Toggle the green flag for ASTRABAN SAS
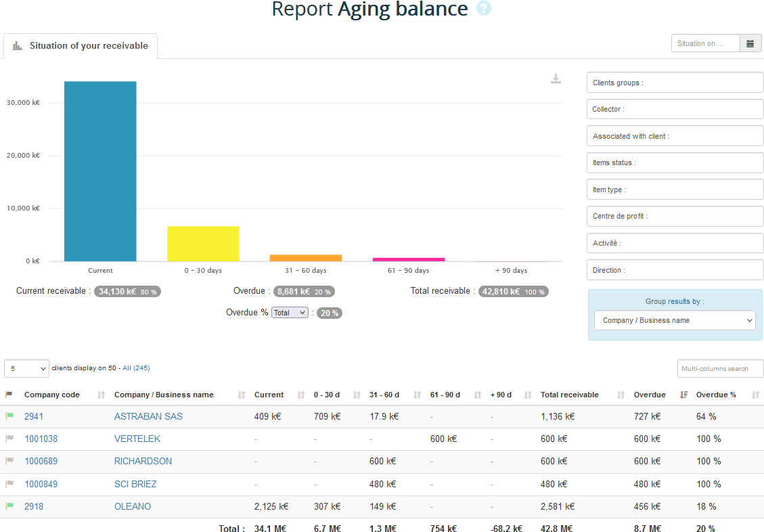Image resolution: width=764 pixels, height=532 pixels. [9, 416]
